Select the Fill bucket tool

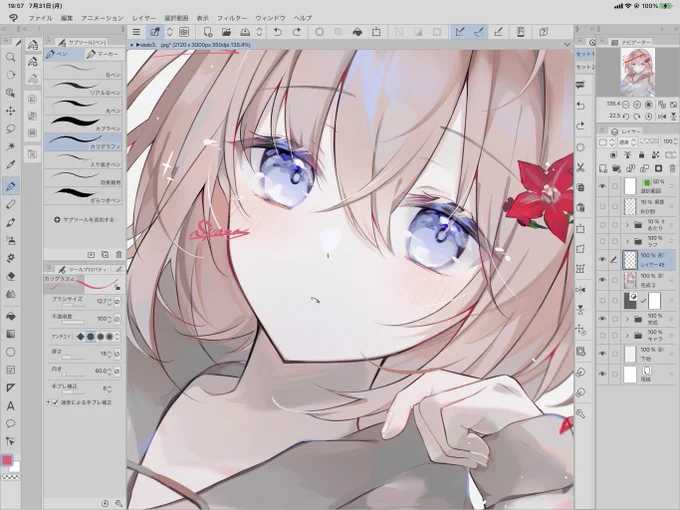(x=11, y=316)
